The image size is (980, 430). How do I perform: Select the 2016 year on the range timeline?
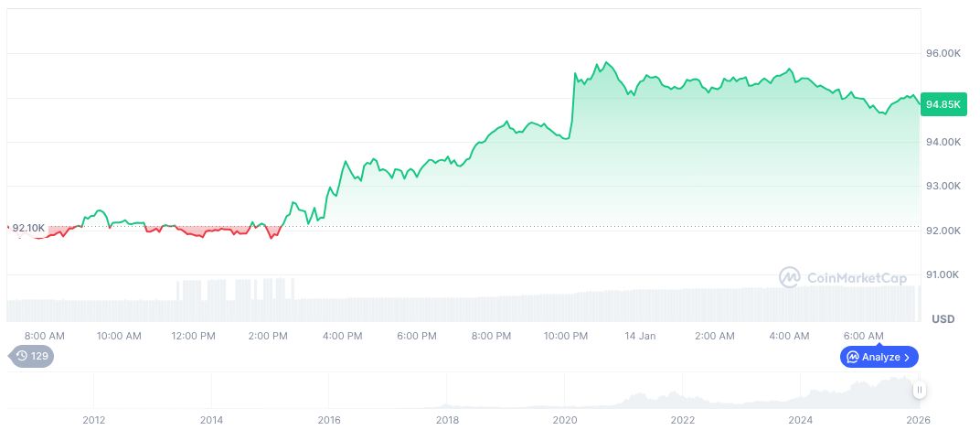point(329,420)
